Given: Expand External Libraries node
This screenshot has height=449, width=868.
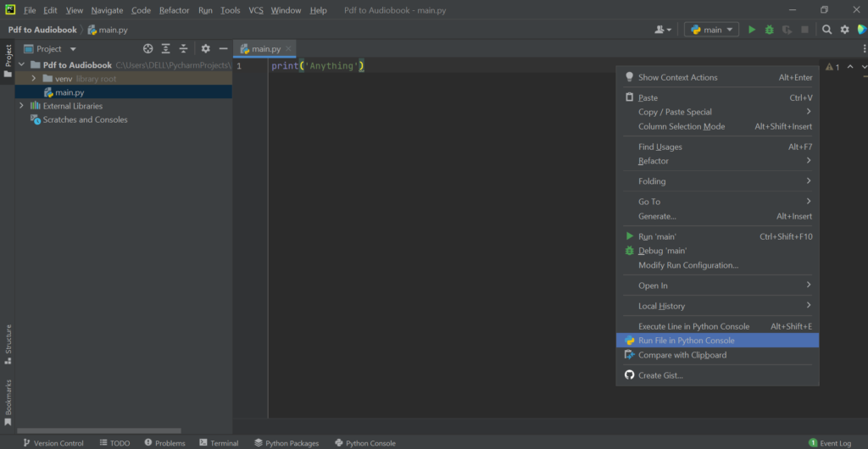Looking at the screenshot, I should coord(21,106).
